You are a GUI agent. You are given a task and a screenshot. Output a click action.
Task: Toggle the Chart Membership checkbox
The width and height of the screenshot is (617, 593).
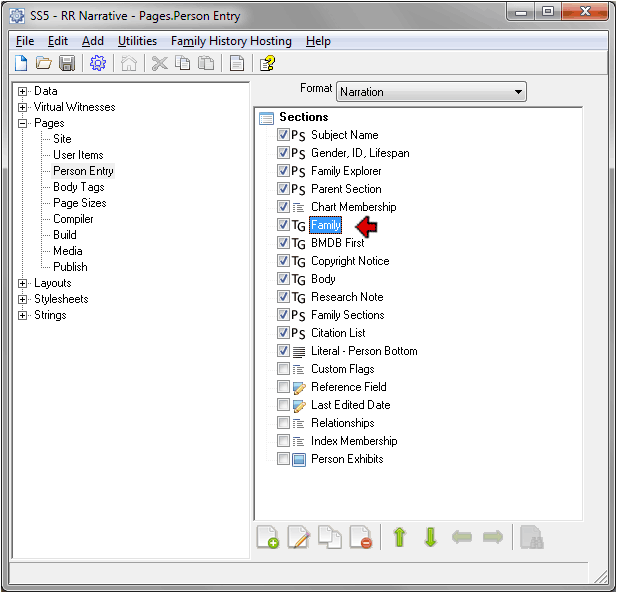tap(283, 207)
